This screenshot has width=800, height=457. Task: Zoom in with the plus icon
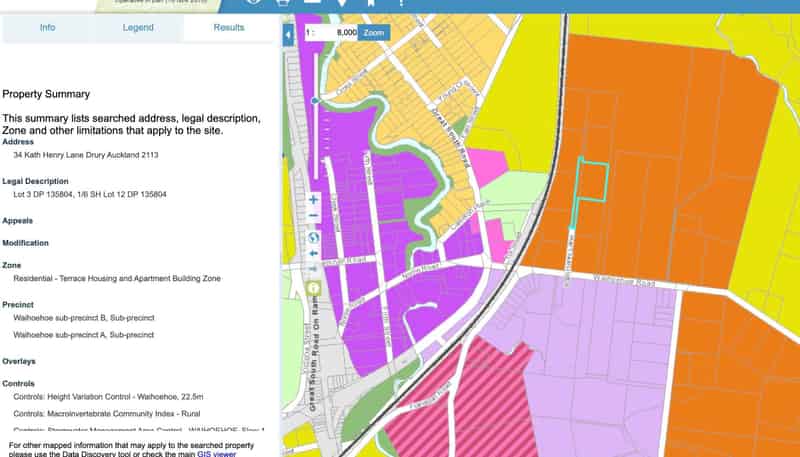click(314, 199)
